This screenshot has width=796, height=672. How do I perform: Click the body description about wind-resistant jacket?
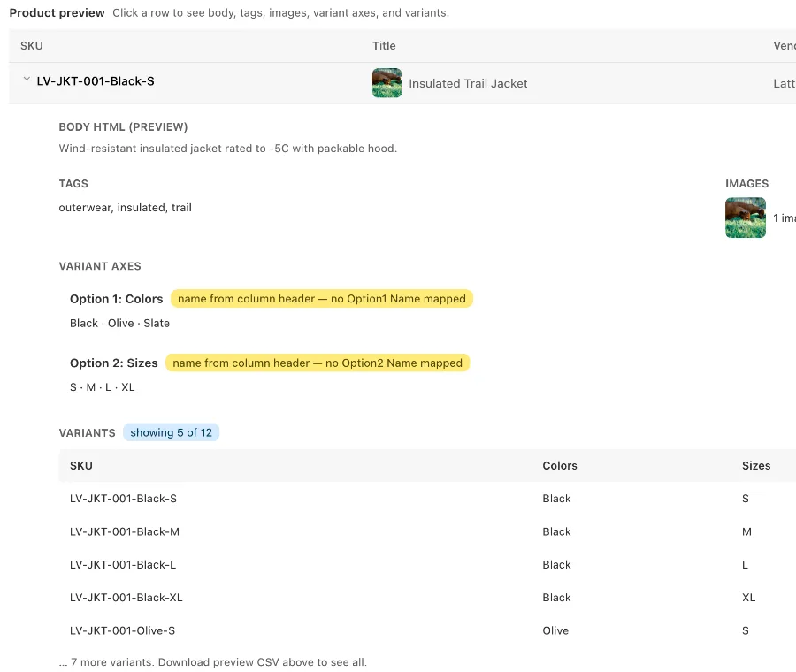(228, 149)
